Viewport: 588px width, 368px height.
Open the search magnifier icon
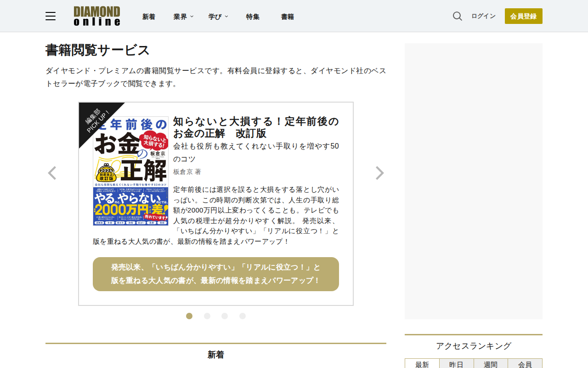(x=458, y=16)
